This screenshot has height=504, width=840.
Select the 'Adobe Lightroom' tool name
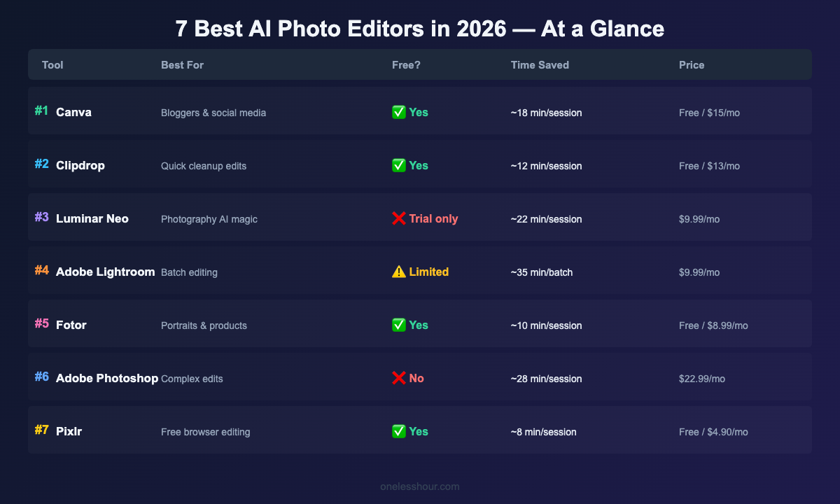pos(106,272)
